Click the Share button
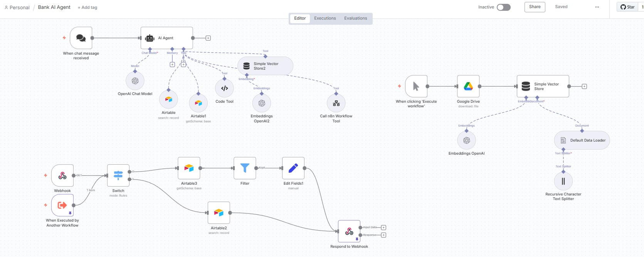 [x=535, y=7]
